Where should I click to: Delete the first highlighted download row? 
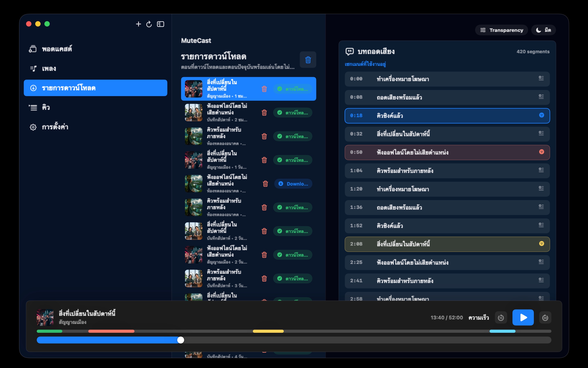[264, 89]
